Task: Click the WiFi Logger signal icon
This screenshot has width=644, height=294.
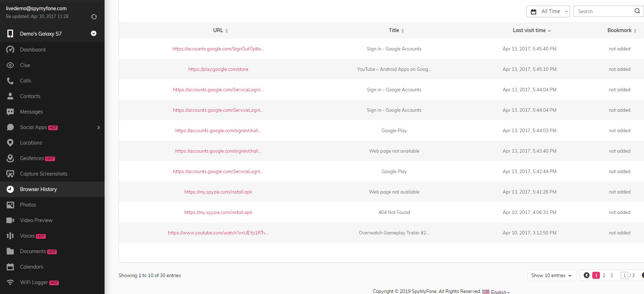Action: pyautogui.click(x=10, y=282)
